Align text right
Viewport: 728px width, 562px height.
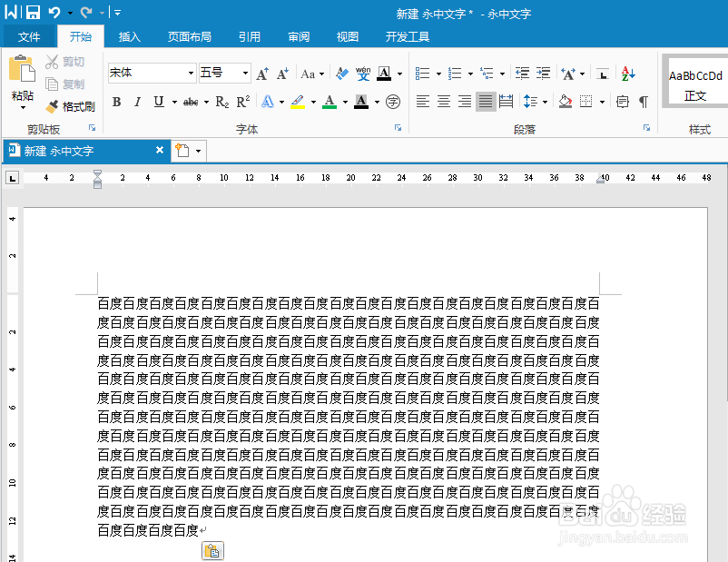[x=465, y=102]
